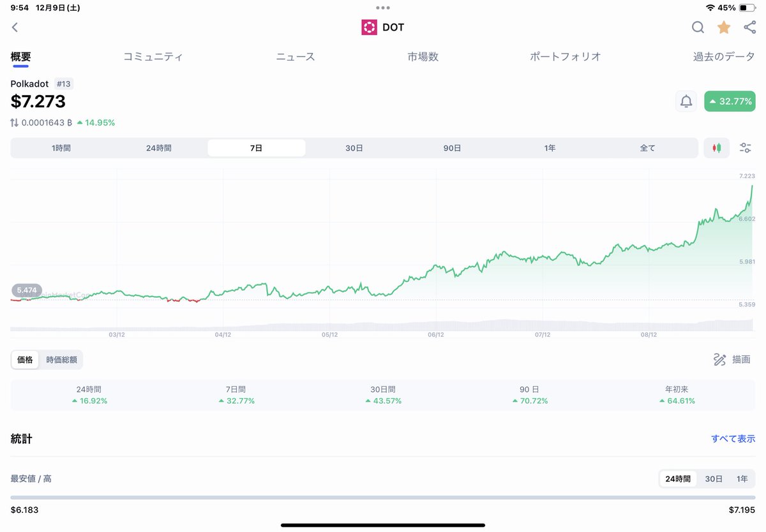Toggle the favorite star icon

click(724, 27)
